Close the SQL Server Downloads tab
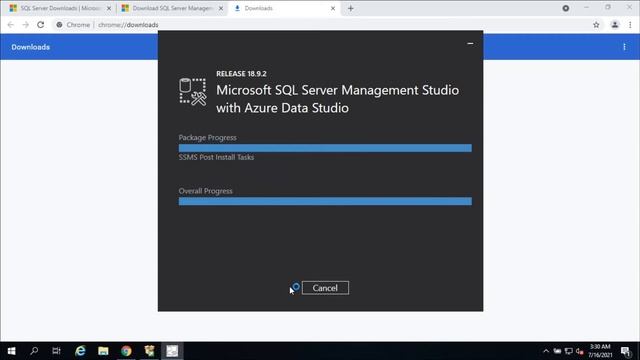Image resolution: width=640 pixels, height=360 pixels. (x=109, y=8)
